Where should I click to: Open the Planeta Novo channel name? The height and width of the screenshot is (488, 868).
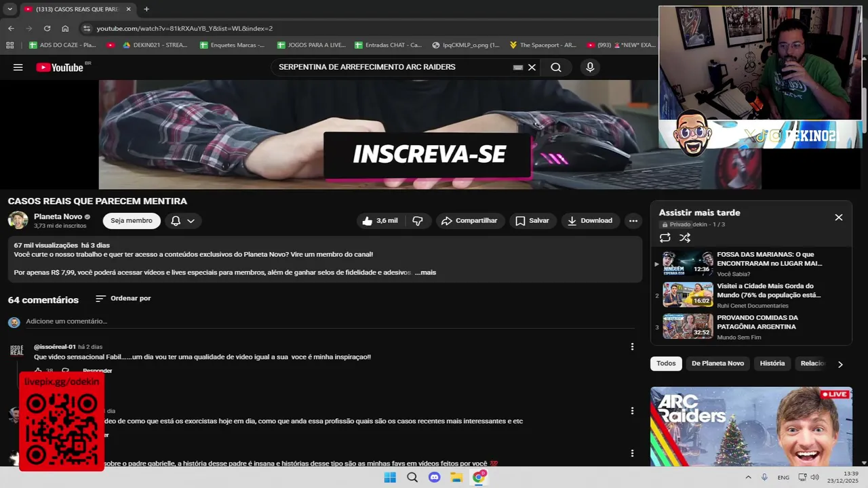(x=58, y=216)
